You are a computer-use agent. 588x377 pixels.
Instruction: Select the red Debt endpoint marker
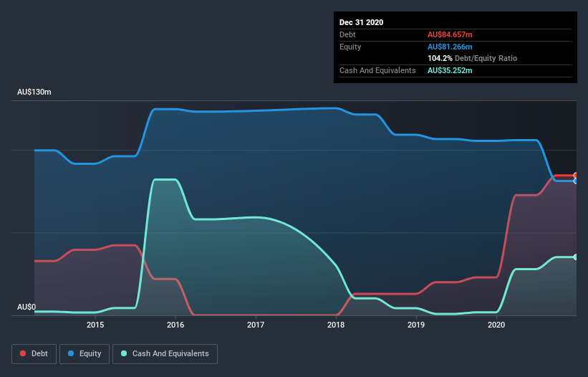(x=576, y=175)
